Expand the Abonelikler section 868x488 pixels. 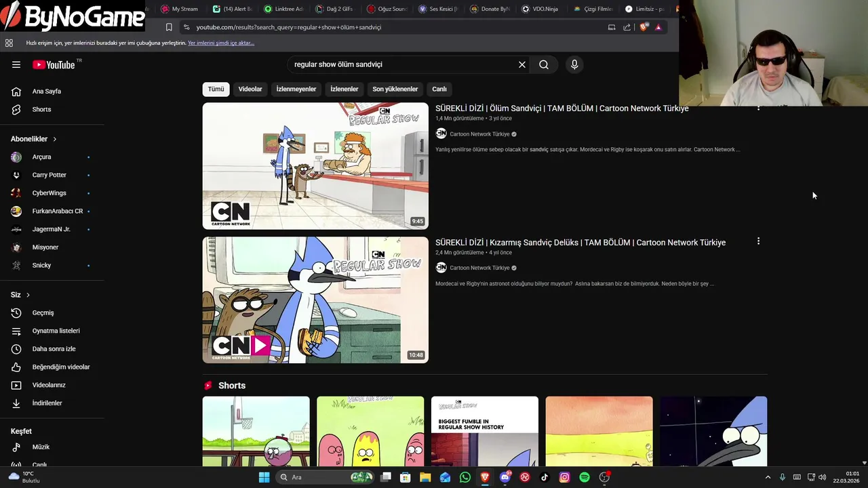coord(34,139)
